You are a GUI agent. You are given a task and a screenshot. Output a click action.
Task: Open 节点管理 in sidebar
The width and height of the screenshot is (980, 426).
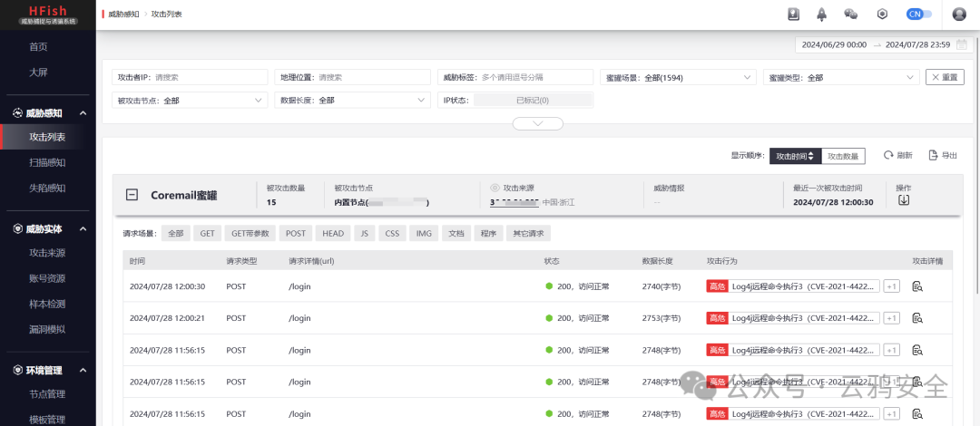[x=47, y=394]
